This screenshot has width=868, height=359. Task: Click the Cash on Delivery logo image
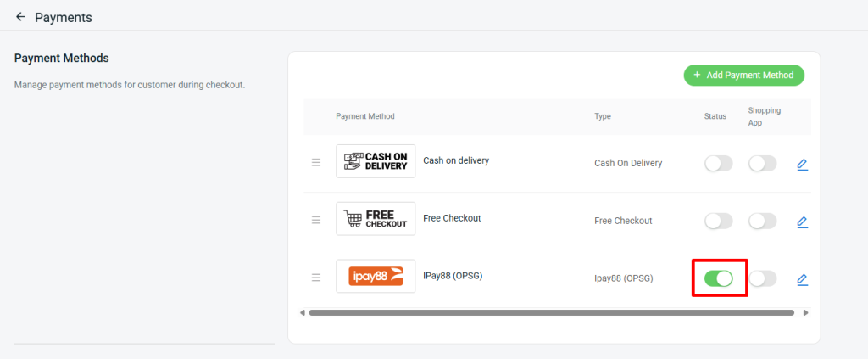(x=376, y=161)
